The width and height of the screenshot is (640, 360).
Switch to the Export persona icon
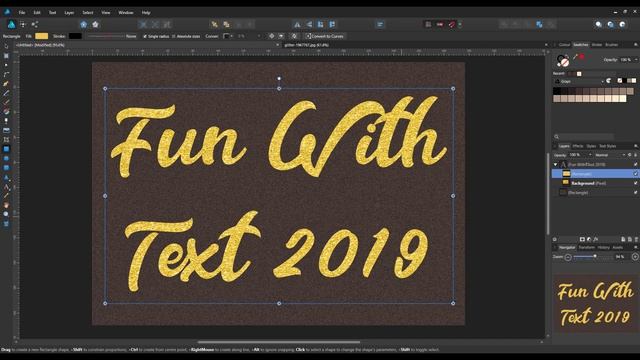pos(35,24)
